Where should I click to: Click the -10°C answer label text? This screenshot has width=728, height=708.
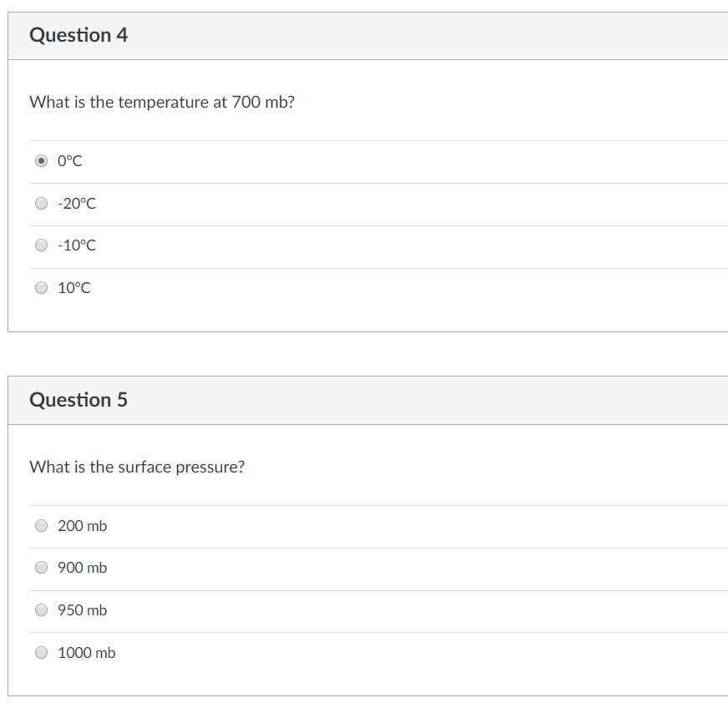(76, 245)
